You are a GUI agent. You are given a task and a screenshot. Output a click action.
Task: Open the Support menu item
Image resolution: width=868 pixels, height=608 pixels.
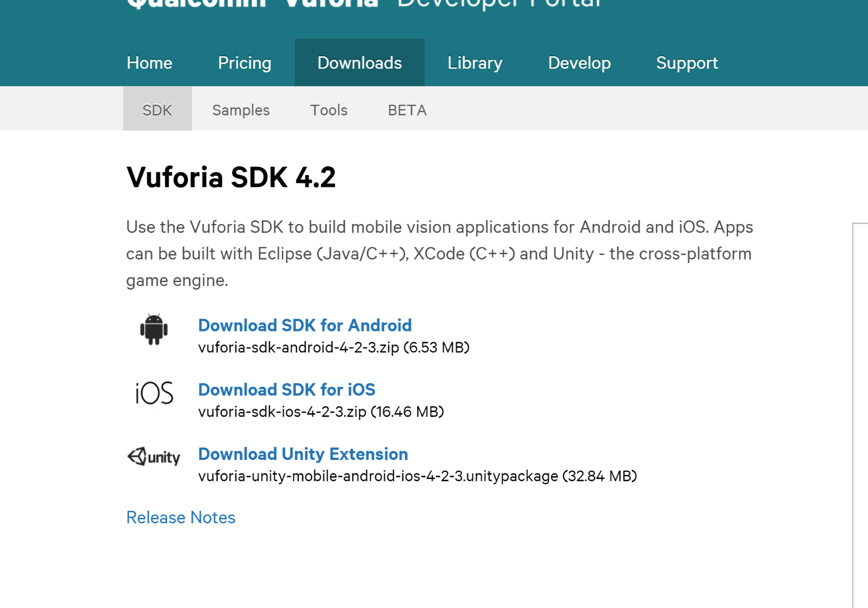tap(687, 62)
